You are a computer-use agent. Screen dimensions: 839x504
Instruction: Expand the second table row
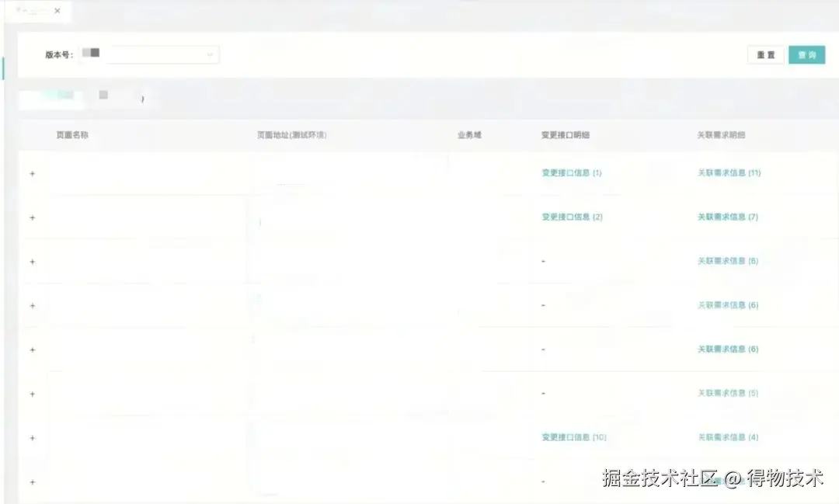click(x=32, y=218)
